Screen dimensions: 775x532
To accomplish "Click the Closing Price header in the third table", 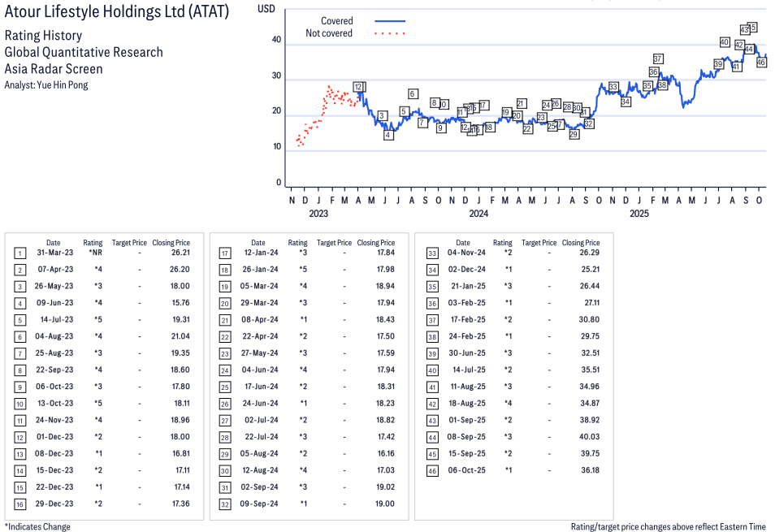I will (x=581, y=242).
